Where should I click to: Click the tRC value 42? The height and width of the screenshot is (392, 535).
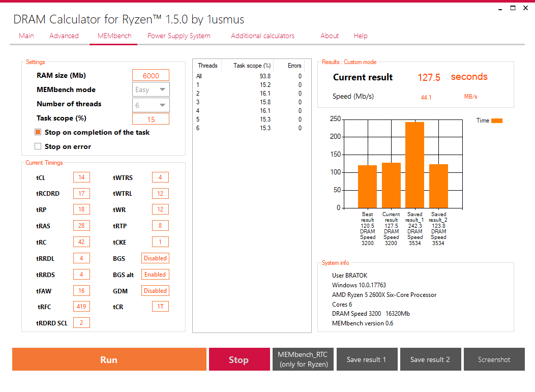pos(81,242)
